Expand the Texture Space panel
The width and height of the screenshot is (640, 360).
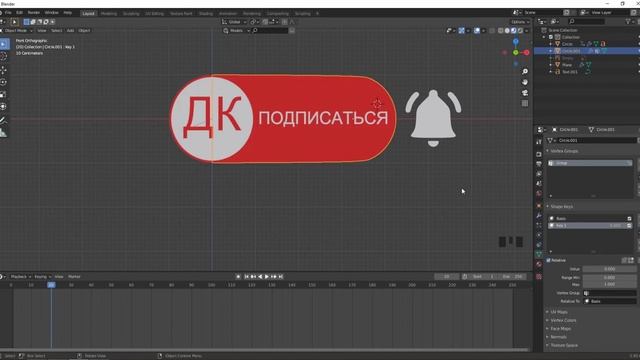tap(563, 346)
